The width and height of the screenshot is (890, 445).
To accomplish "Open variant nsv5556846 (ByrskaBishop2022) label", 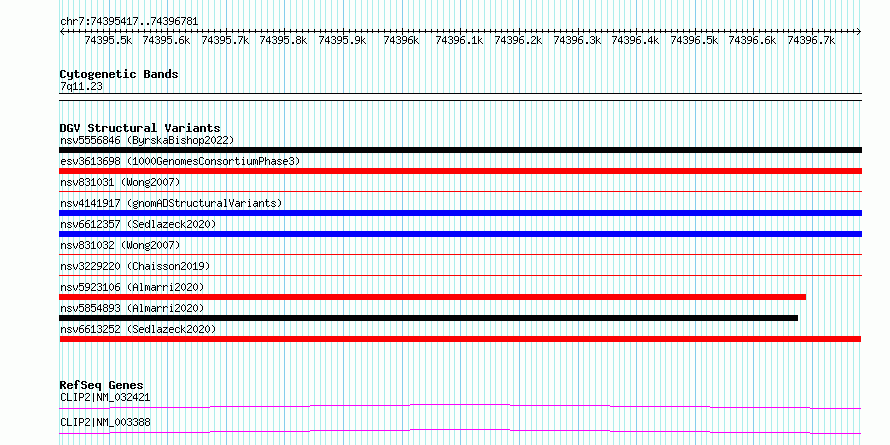I will click(x=146, y=140).
